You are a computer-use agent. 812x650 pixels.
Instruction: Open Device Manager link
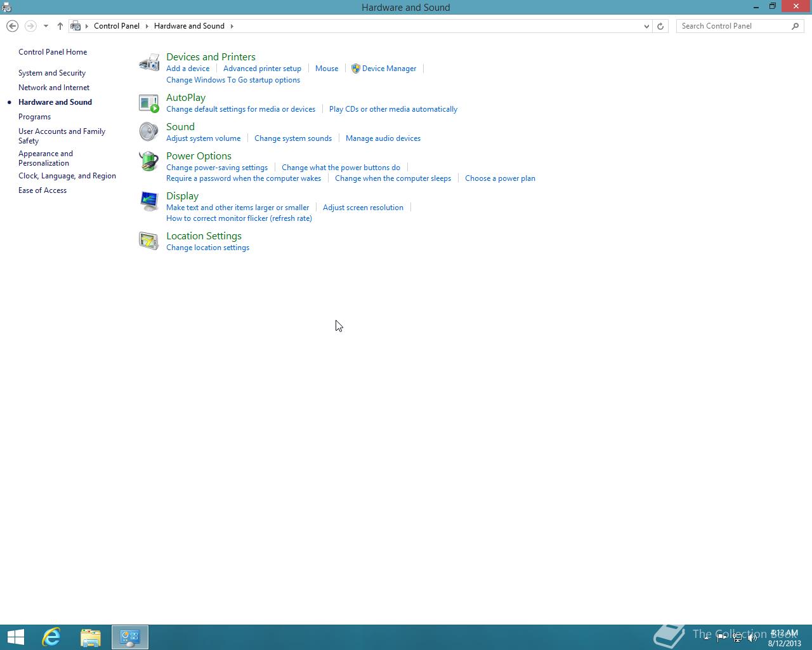(389, 69)
